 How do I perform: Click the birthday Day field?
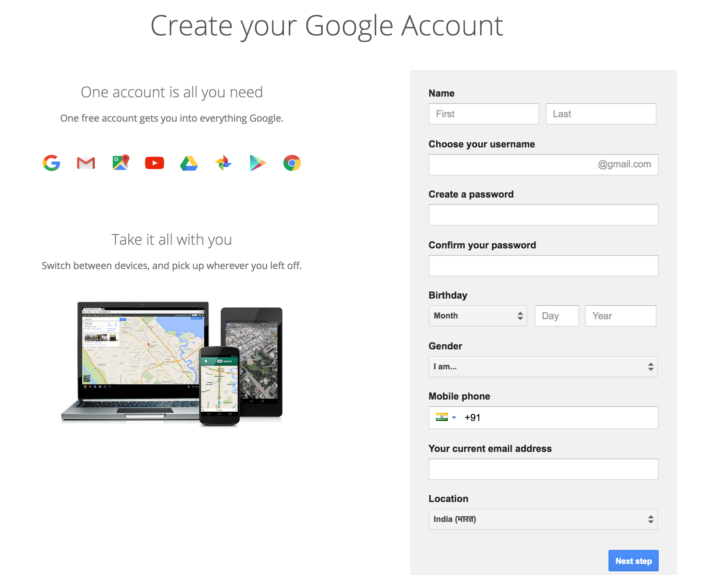(557, 316)
